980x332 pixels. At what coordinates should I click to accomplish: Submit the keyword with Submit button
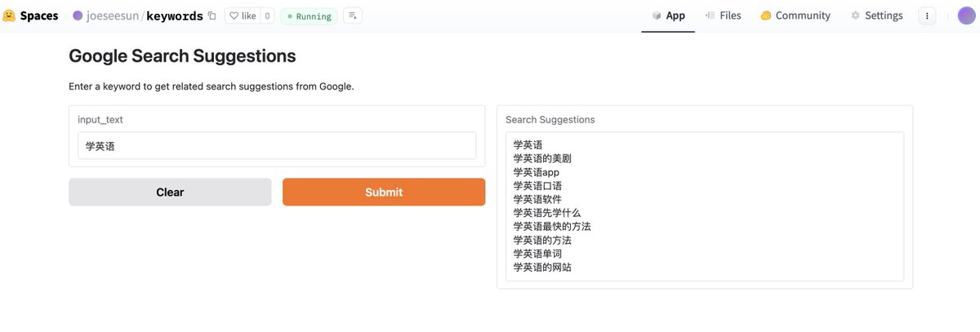tap(384, 193)
